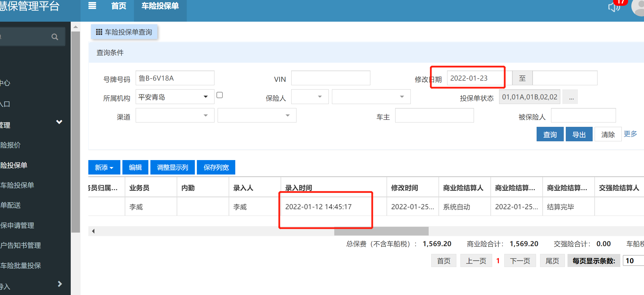Screen dimensions: 644x295
Task: Click the VIN input field
Action: (331, 78)
